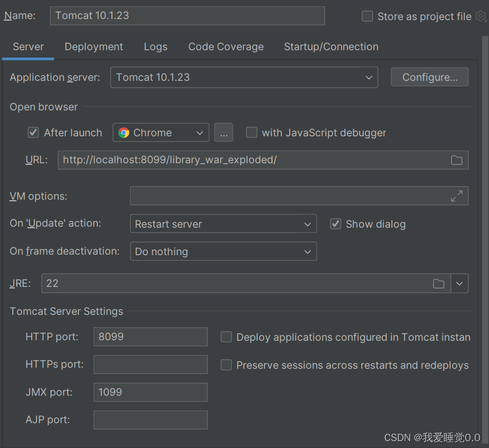The width and height of the screenshot is (489, 448).
Task: Uncheck Show dialog for update action
Action: point(336,223)
